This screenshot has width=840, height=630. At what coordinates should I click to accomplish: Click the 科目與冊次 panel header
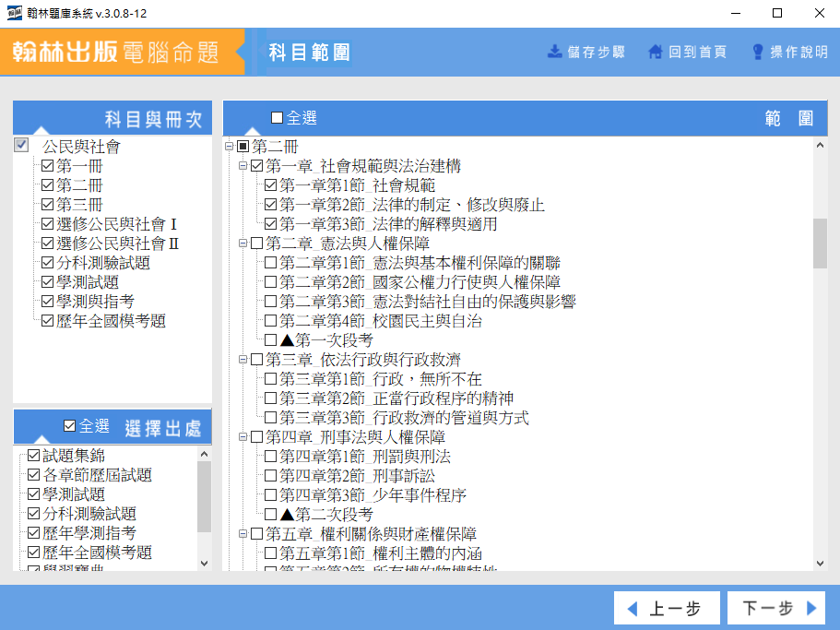tap(112, 118)
